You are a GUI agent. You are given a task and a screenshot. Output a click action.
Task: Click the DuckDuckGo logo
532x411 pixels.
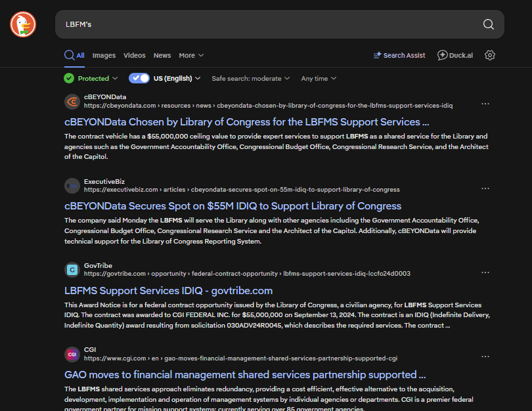point(23,24)
